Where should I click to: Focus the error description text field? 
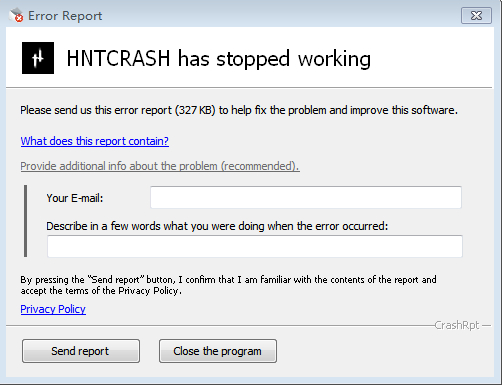coord(255,246)
